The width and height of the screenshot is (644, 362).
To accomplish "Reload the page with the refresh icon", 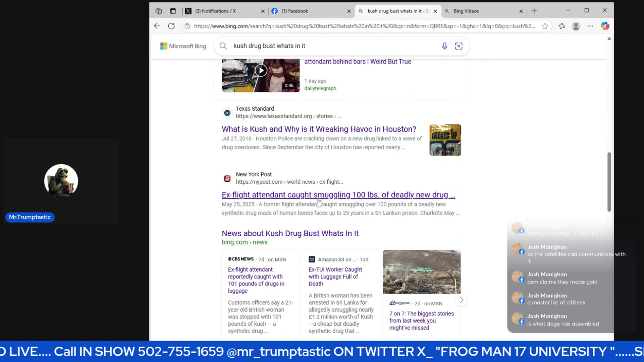I will pos(171,26).
